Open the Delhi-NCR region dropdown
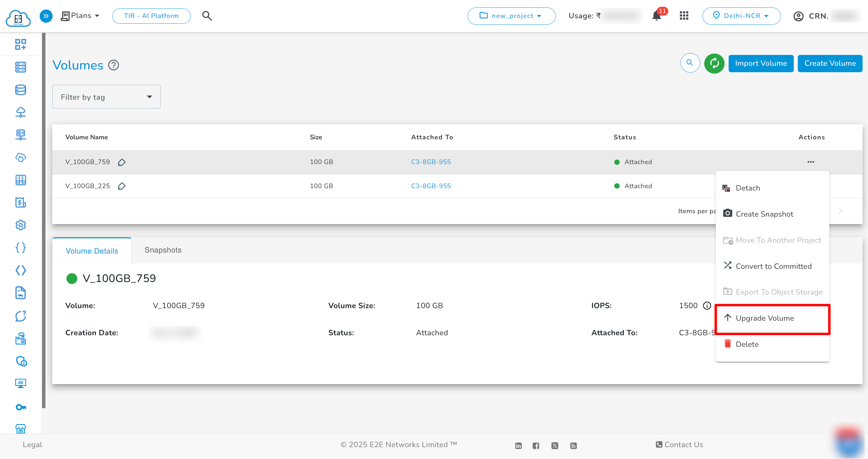Screen dimensions: 868x459 [x=741, y=16]
